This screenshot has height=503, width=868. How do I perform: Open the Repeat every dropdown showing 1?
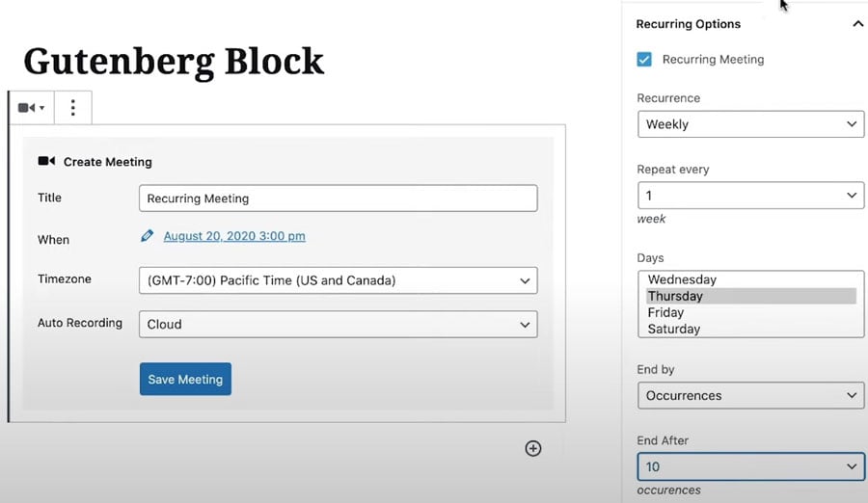pos(750,196)
